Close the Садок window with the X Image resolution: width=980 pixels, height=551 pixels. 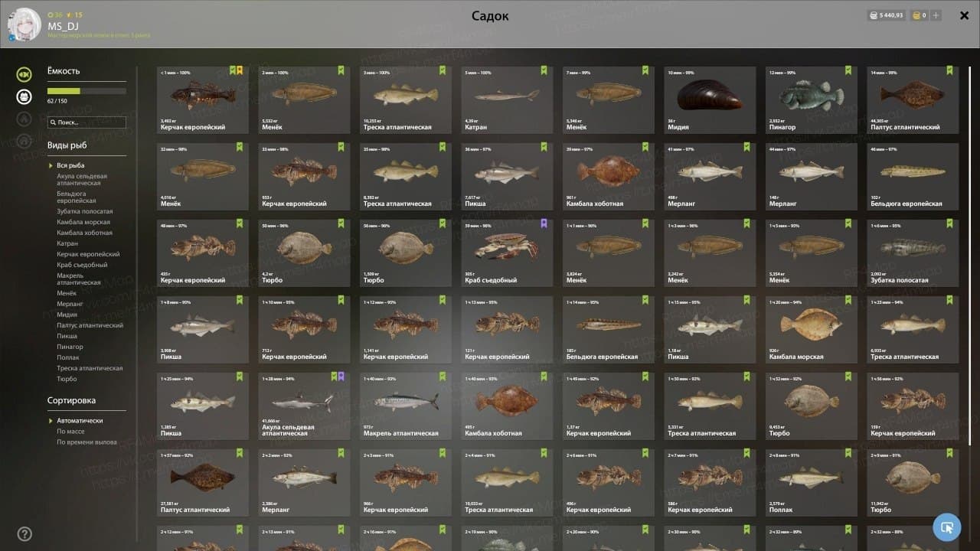[964, 15]
